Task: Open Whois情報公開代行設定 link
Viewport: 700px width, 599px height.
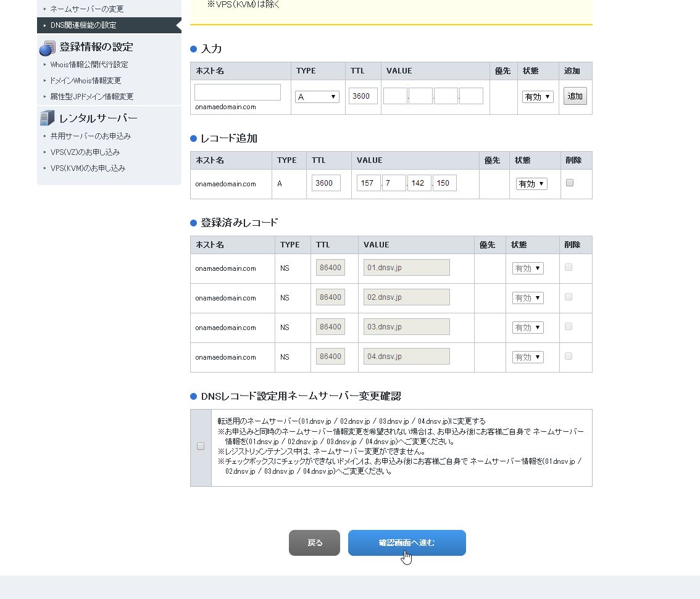Action: pos(89,65)
